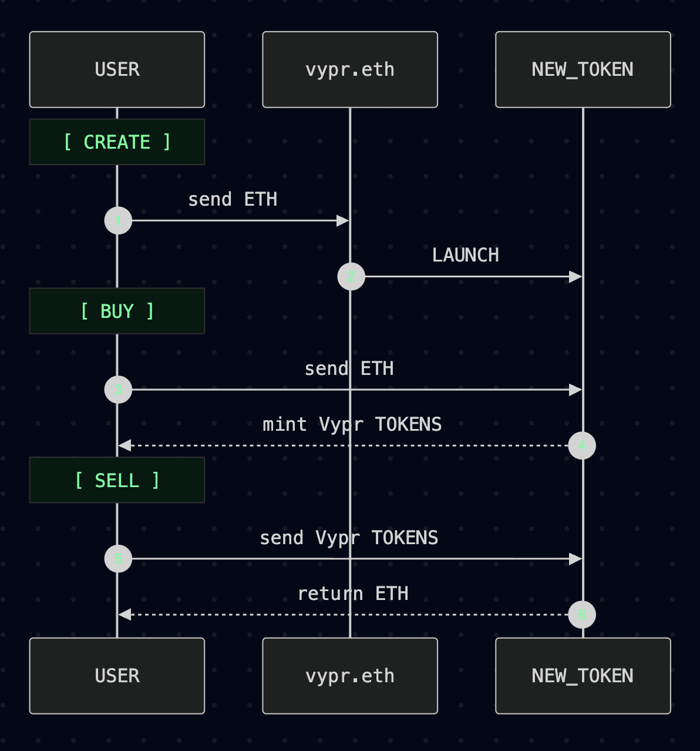
Task: Click the send Vypr TOKENS label
Action: coord(350,537)
